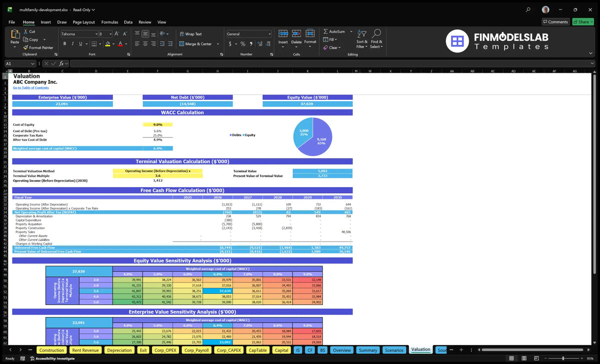
Task: Click the Insert cells icon
Action: [x=283, y=33]
